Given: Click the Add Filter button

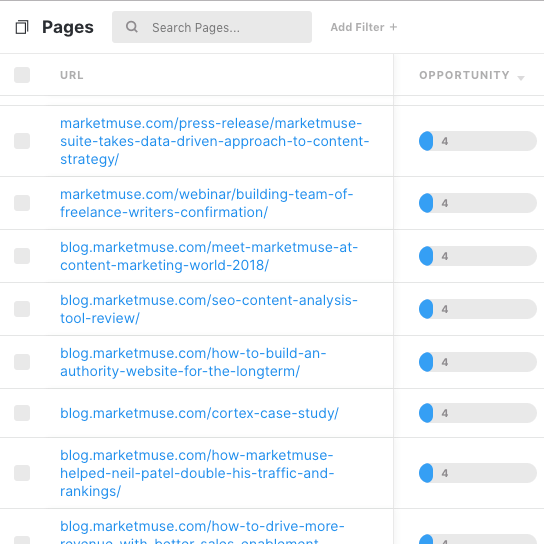Looking at the screenshot, I should point(364,27).
